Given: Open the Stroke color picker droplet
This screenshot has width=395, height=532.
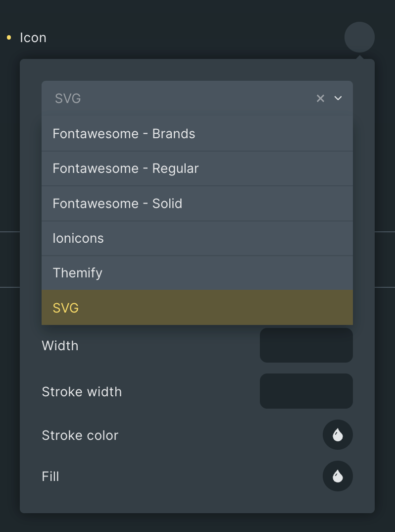Looking at the screenshot, I should (x=338, y=435).
